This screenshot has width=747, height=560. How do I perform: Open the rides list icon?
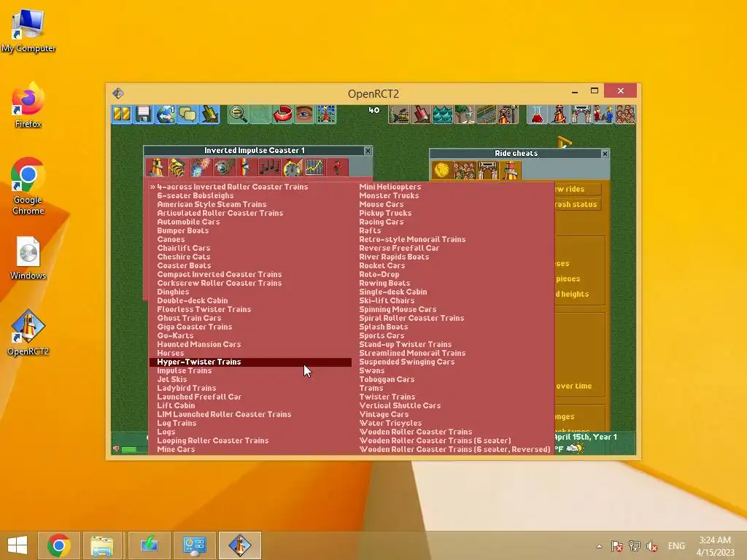click(559, 114)
